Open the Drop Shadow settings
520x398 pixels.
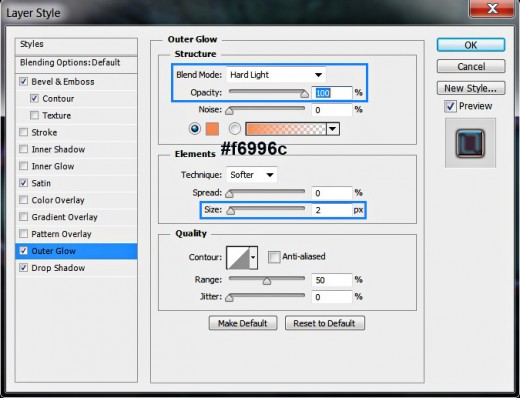tap(58, 268)
